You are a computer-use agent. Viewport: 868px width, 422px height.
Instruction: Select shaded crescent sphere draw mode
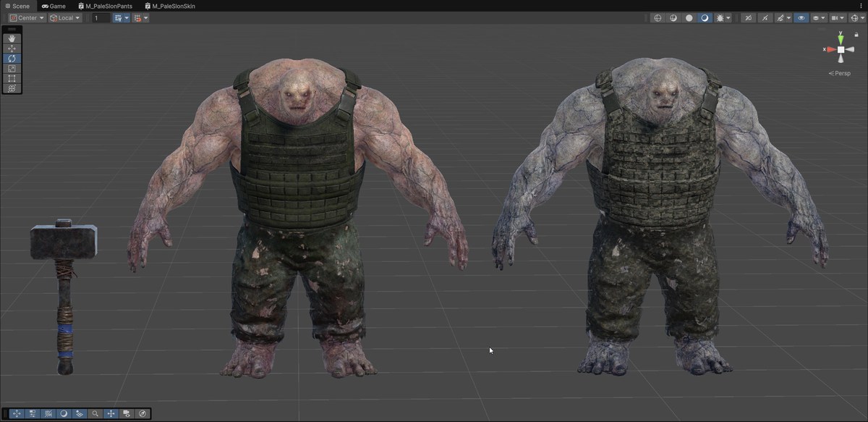coord(705,18)
